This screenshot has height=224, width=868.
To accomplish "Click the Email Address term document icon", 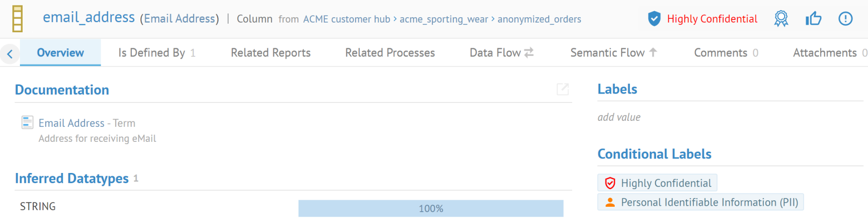I will [x=27, y=122].
